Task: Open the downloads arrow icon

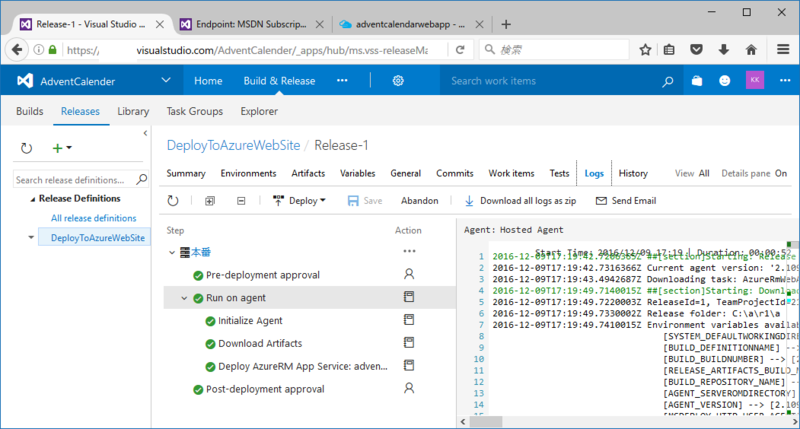Action: 723,49
